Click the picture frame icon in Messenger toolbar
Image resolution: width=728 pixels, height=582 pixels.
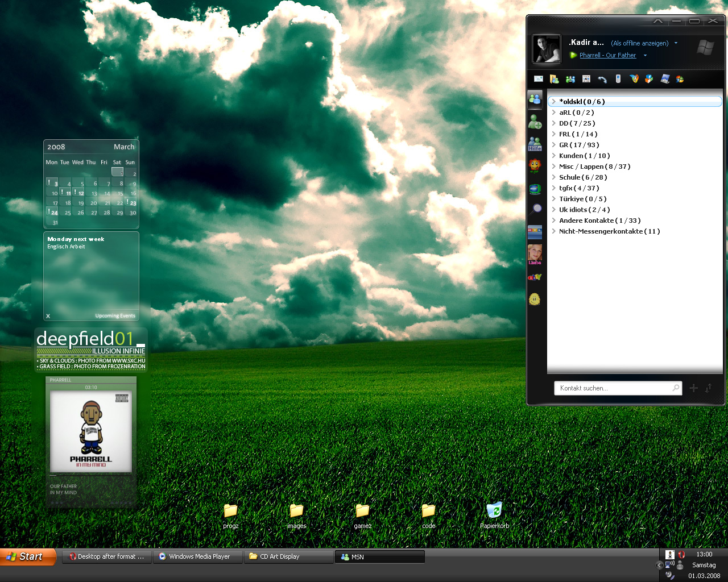(x=665, y=79)
